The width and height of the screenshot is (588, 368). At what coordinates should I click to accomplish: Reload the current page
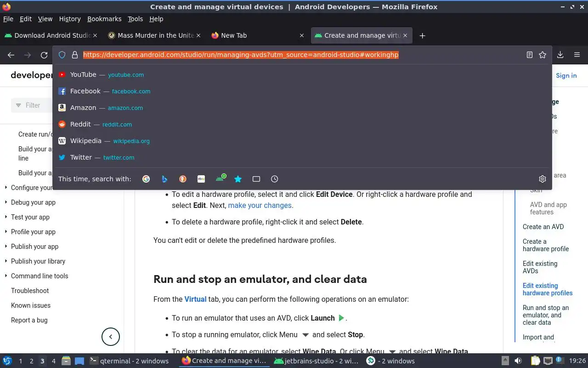coord(44,55)
